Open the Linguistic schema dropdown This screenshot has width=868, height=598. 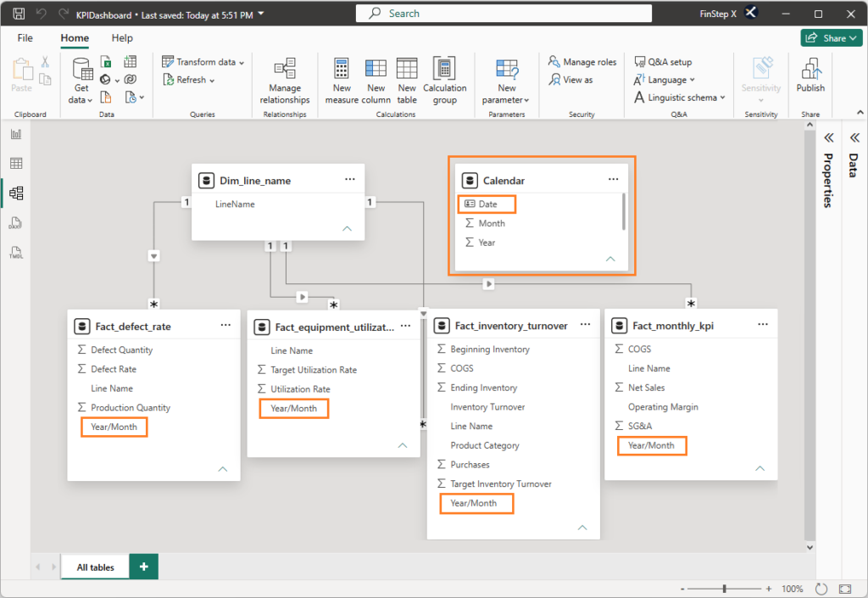click(x=679, y=98)
